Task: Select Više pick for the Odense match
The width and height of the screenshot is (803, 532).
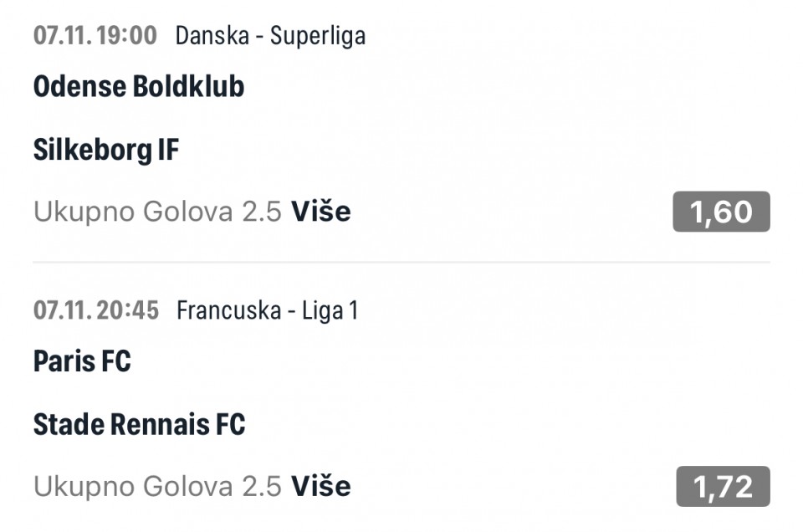Action: (320, 212)
